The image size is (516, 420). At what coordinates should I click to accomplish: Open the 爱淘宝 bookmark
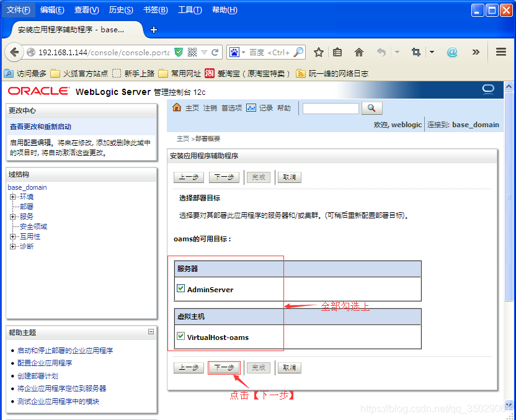point(247,73)
